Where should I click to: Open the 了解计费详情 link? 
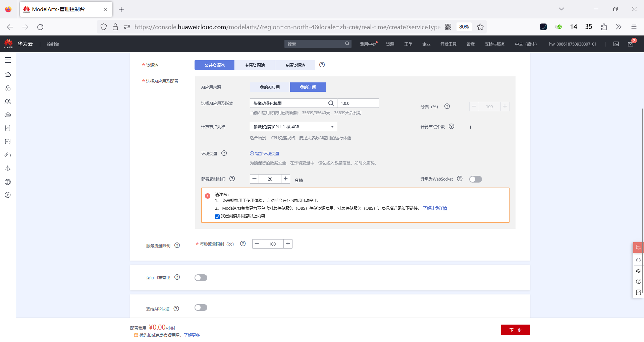(x=435, y=208)
